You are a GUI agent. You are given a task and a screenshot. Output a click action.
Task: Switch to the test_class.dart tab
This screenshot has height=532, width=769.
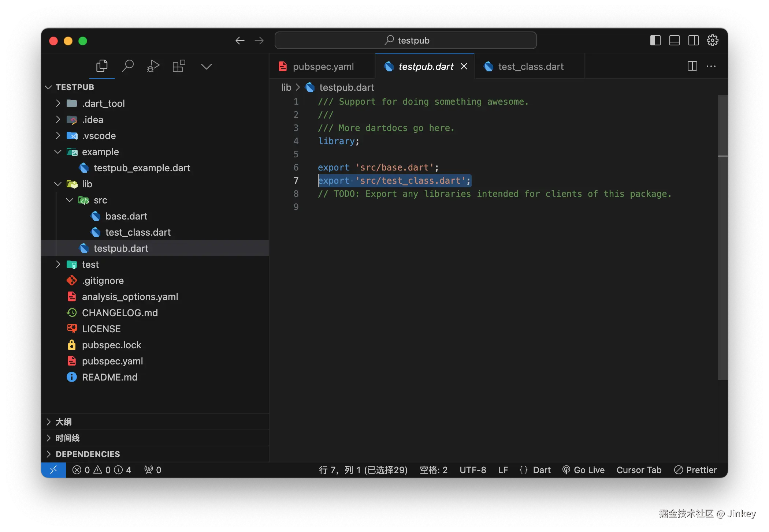[530, 67]
